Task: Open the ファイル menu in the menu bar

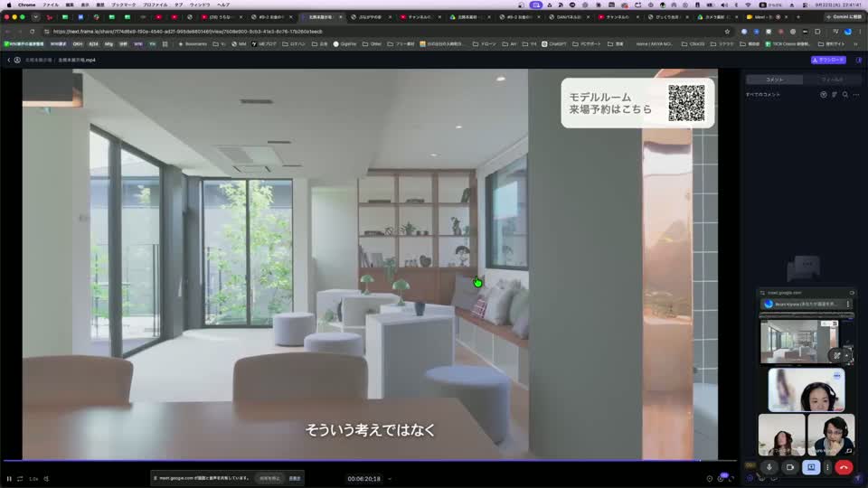Action: tap(51, 5)
